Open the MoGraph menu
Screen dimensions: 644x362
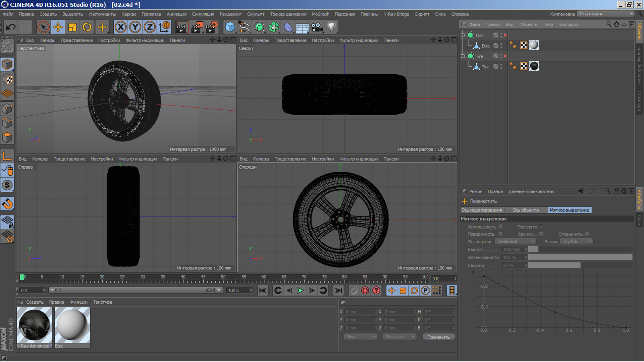[321, 14]
